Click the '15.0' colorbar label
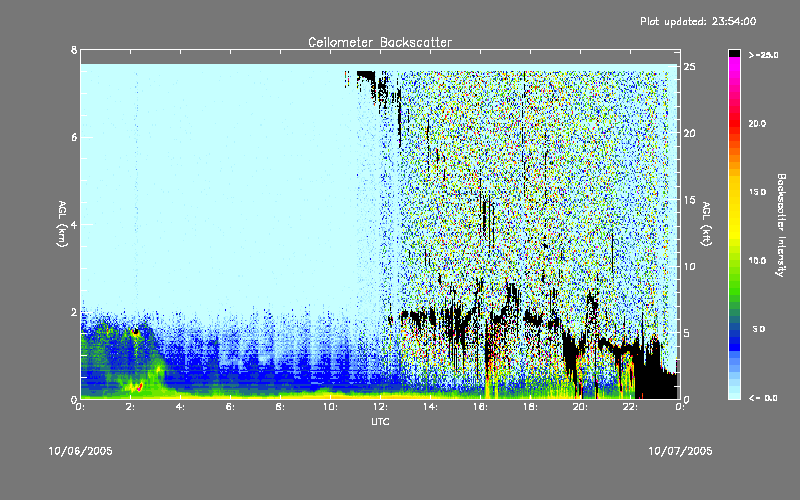 (x=758, y=192)
